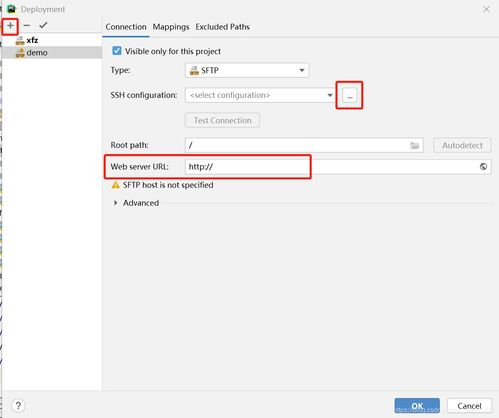
Task: Switch to the Excluded Paths tab
Action: point(222,27)
